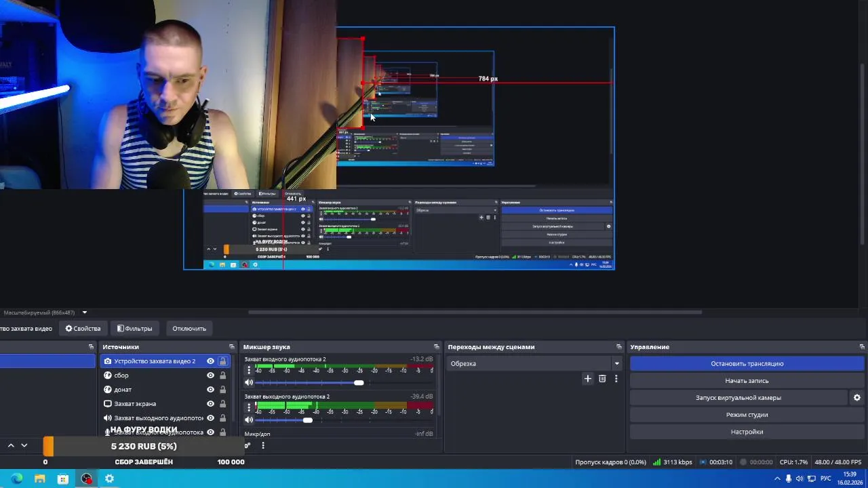Image resolution: width=868 pixels, height=488 pixels.
Task: Hide Устройство захвата видео 2 source
Action: tap(210, 361)
